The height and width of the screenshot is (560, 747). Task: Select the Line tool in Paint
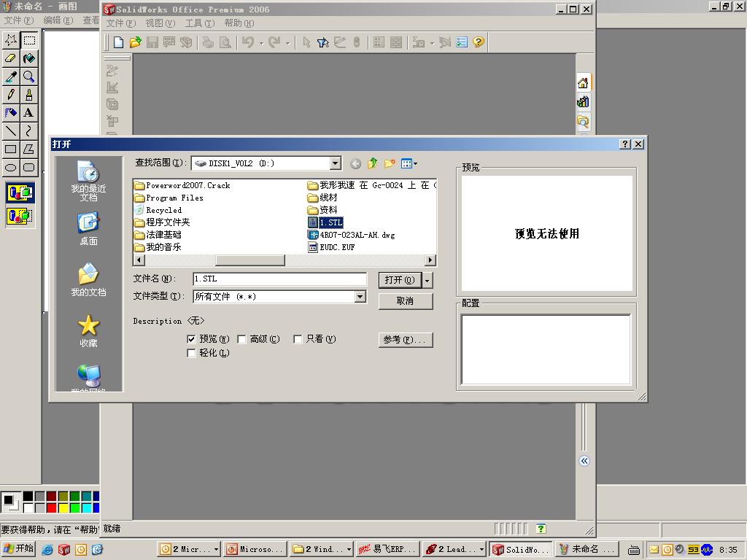11,131
